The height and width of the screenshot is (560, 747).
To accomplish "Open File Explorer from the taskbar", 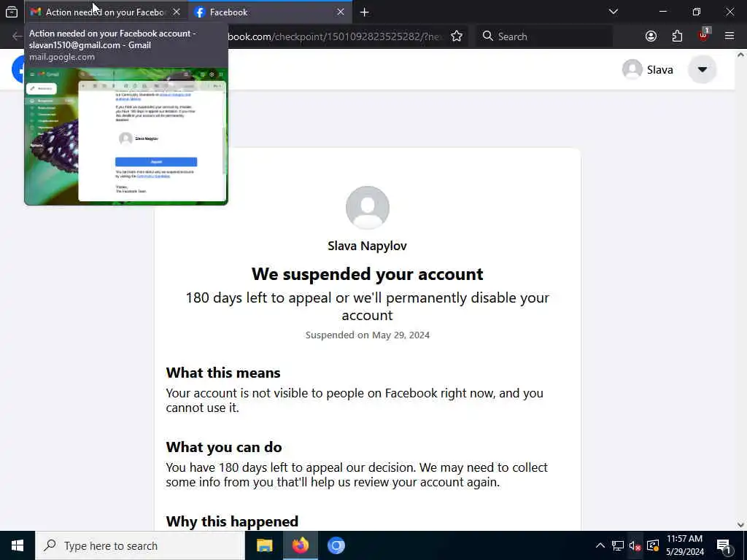I will click(x=264, y=545).
